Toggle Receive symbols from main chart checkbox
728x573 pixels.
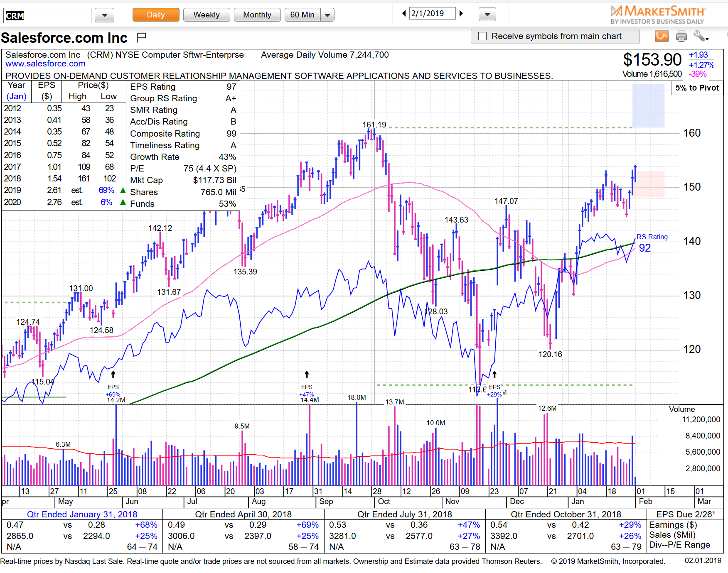pos(482,36)
